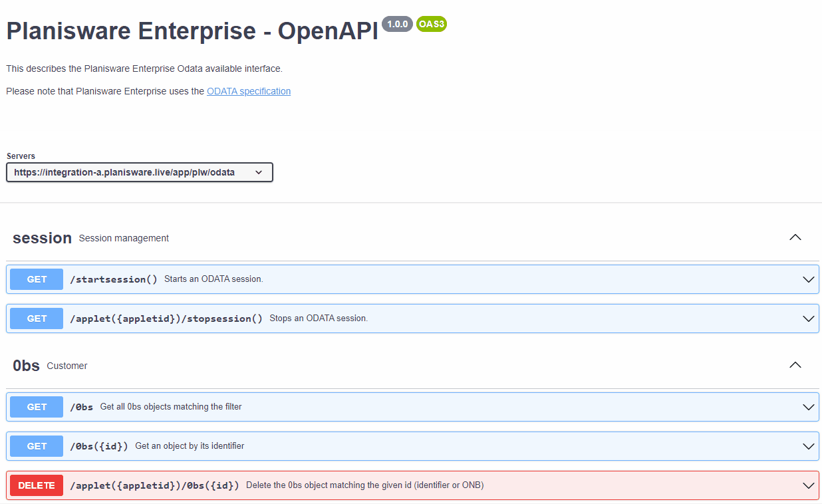Click the GET button for /0bs list
Viewport: 822px width, 504px height.
(37, 407)
